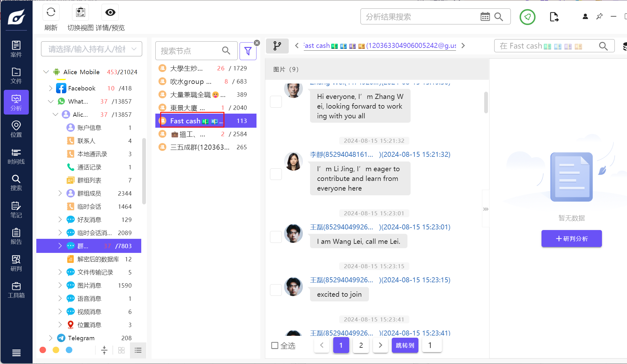Open the Toolbox (工具箱) sidebar item
Screen dimensions: 627x364
[x=16, y=290]
